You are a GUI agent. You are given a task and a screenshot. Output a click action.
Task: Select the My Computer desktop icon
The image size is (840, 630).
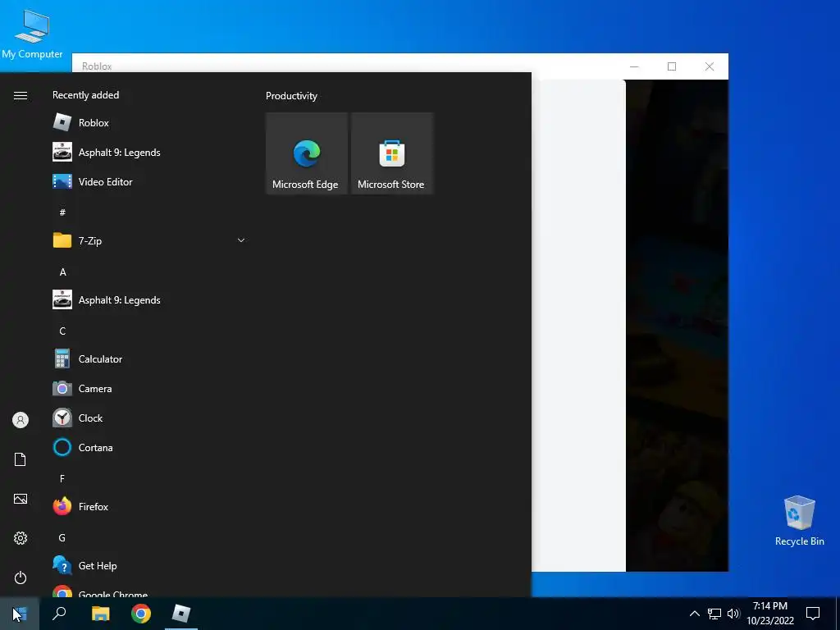tap(32, 33)
